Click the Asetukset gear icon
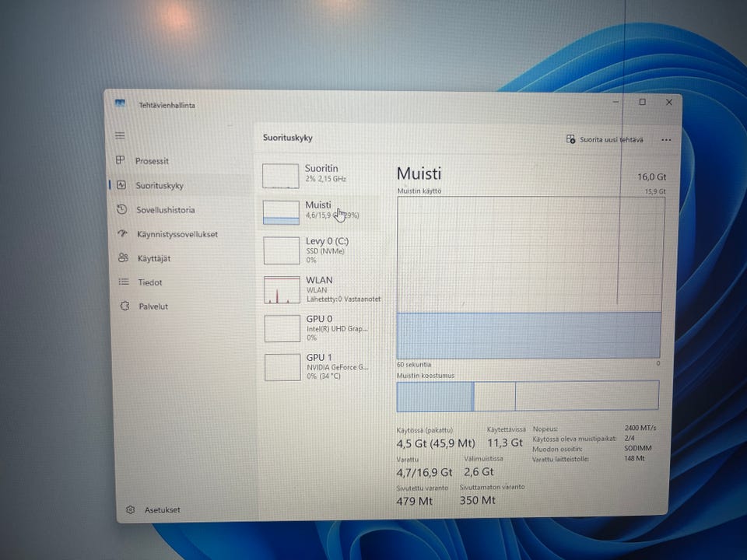Image resolution: width=747 pixels, height=560 pixels. pos(131,509)
